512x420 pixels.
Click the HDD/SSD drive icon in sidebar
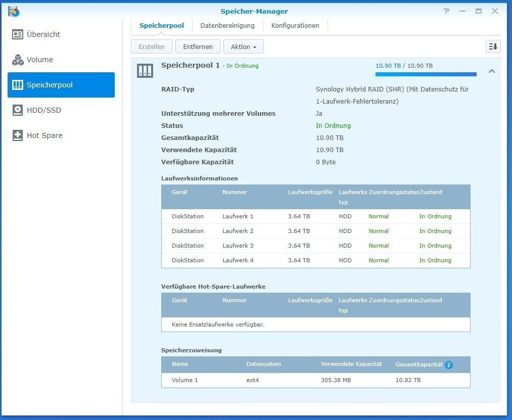click(x=18, y=110)
